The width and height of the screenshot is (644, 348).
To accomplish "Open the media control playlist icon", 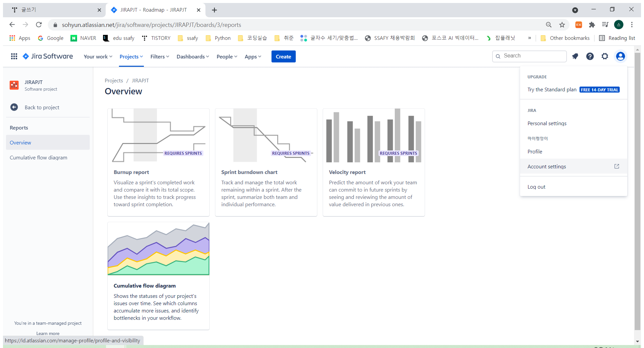I will tap(605, 25).
